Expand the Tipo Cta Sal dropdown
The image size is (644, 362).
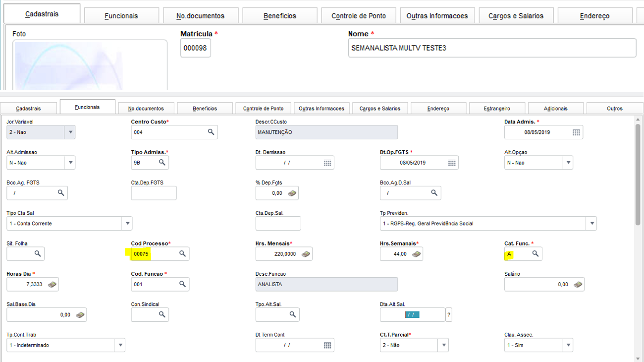[127, 224]
